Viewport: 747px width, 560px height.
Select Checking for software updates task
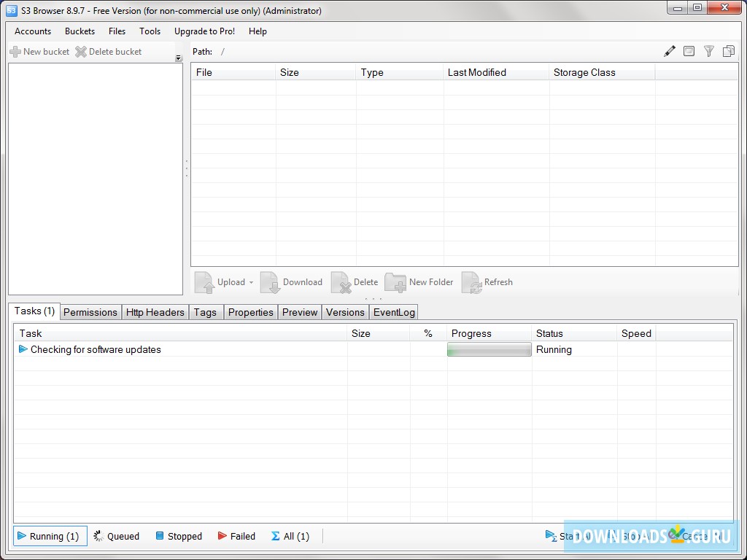[96, 349]
